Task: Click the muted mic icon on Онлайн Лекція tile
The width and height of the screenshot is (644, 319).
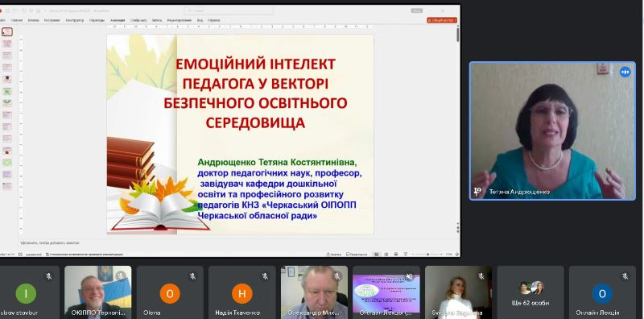Action: [625, 276]
